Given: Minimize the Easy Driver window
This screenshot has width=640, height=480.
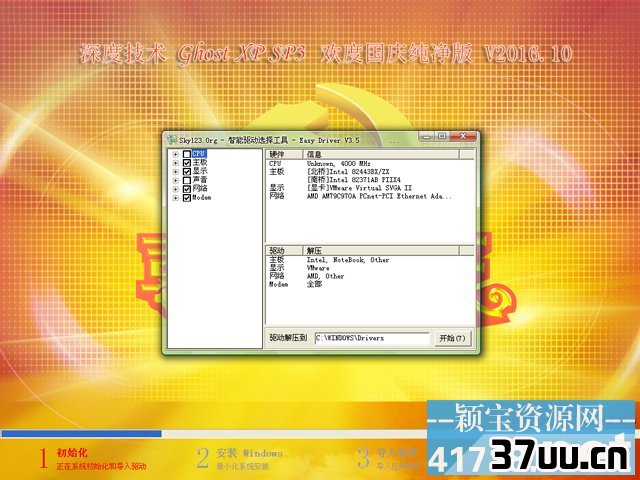Looking at the screenshot, I should coord(426,137).
